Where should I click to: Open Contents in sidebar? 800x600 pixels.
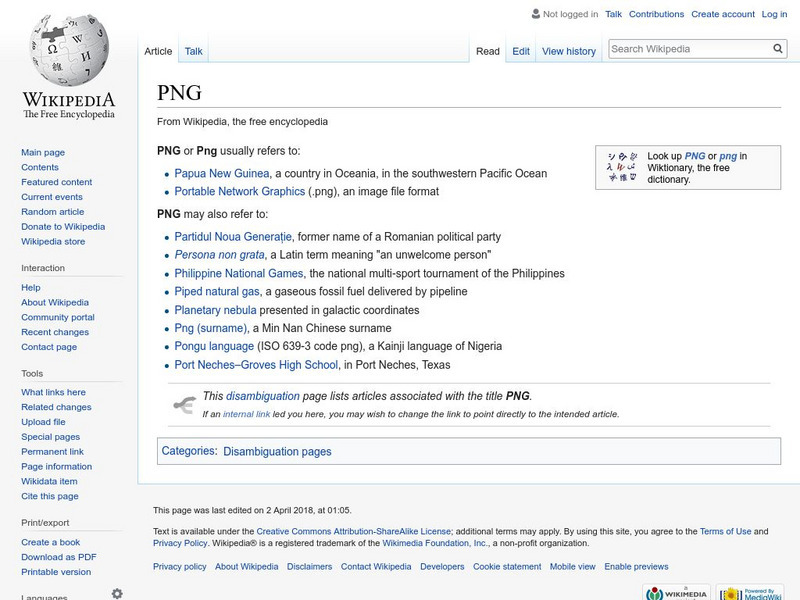pos(40,167)
